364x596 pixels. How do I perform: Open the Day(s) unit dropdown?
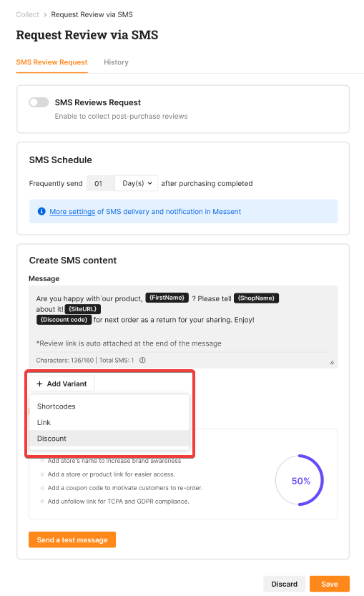point(137,183)
